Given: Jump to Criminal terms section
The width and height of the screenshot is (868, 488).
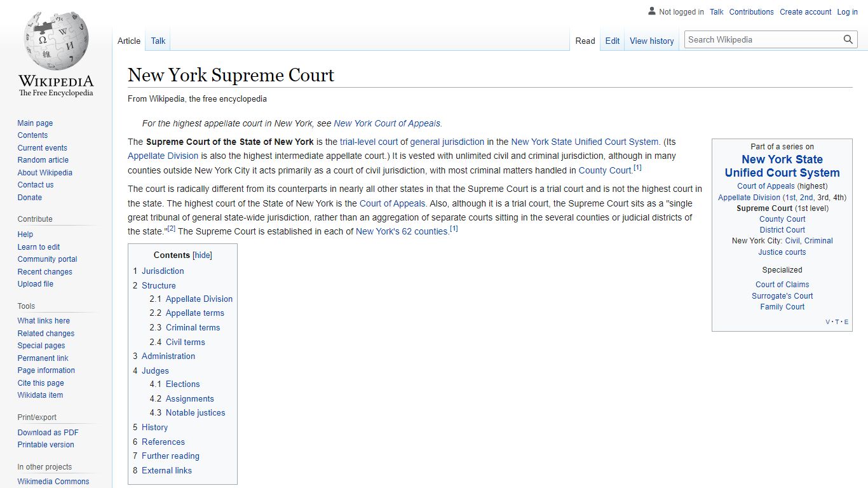Looking at the screenshot, I should [x=193, y=327].
